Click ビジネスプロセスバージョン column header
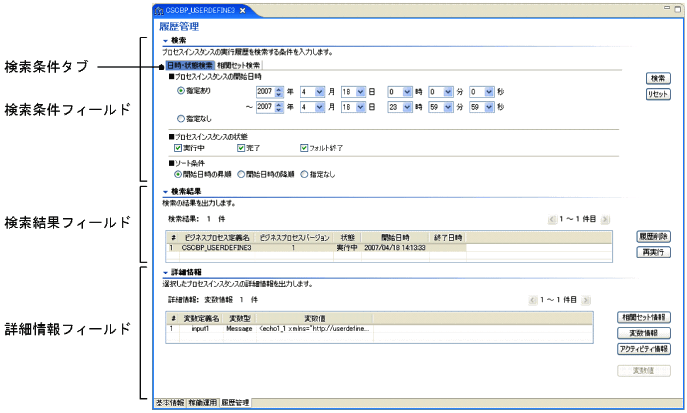Viewport: 687px width, 413px height. click(x=294, y=238)
